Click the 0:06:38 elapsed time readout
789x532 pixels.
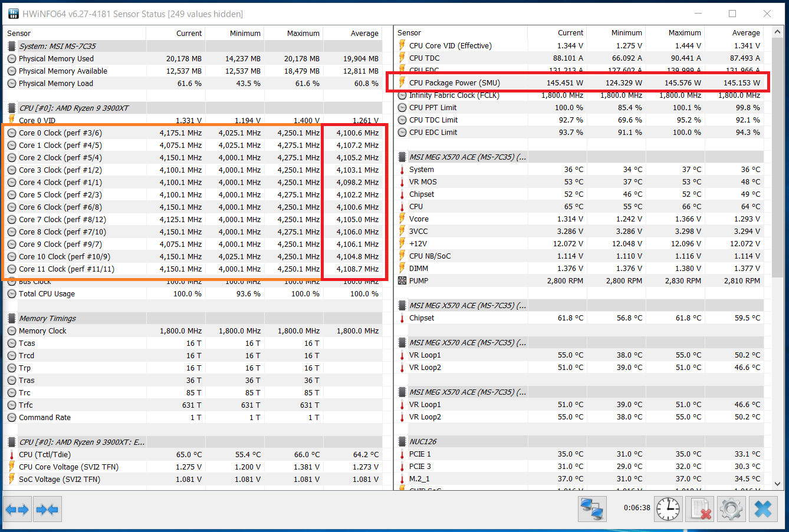pyautogui.click(x=637, y=507)
